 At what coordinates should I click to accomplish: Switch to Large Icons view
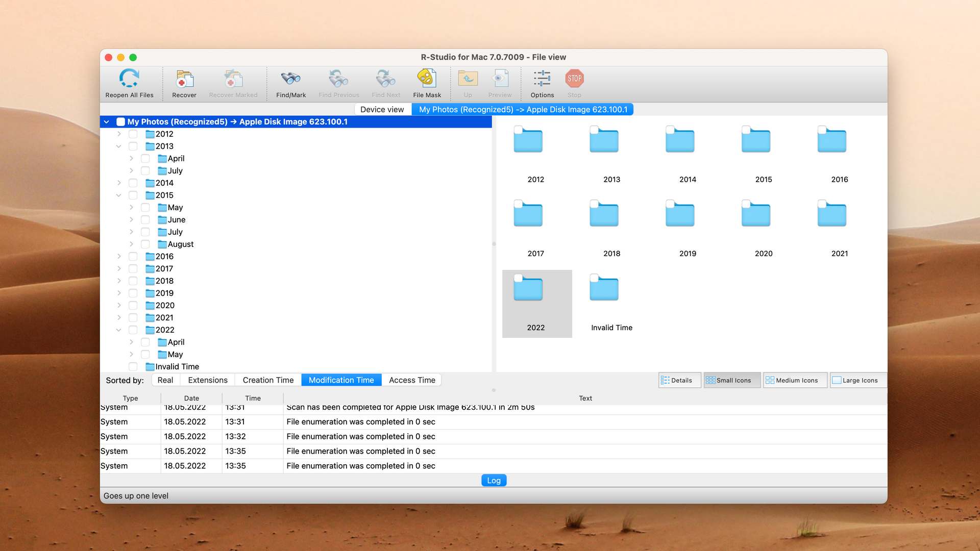pyautogui.click(x=858, y=380)
